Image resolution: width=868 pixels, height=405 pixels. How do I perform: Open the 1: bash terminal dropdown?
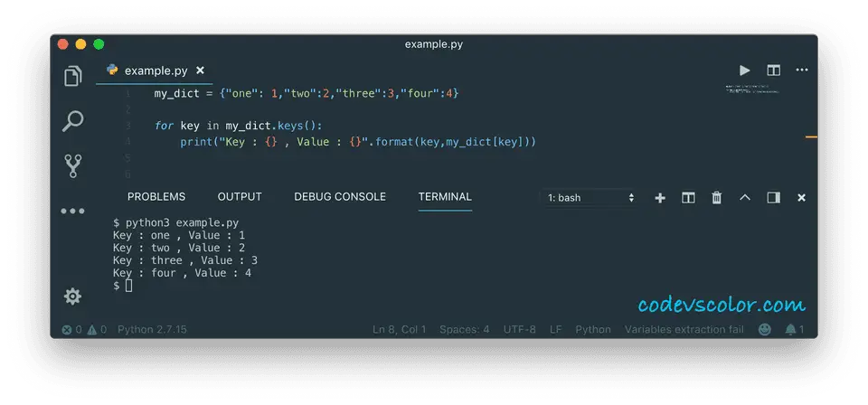pyautogui.click(x=590, y=197)
